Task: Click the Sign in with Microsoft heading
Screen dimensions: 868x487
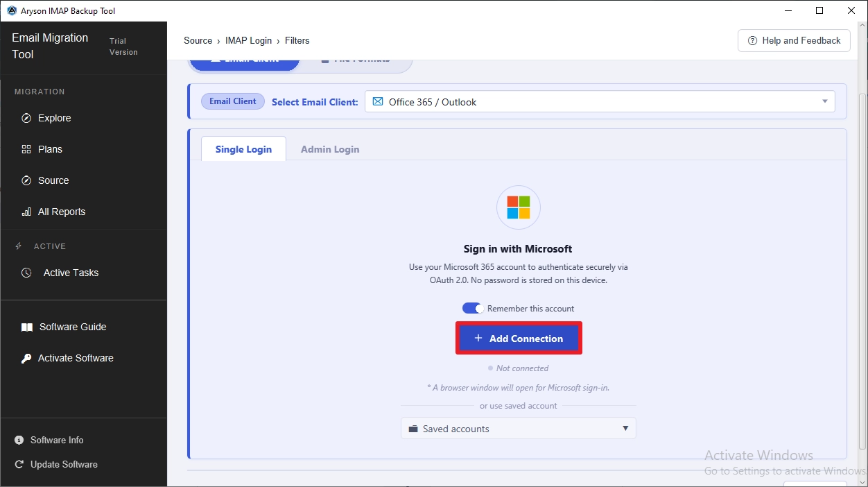Action: [x=518, y=248]
